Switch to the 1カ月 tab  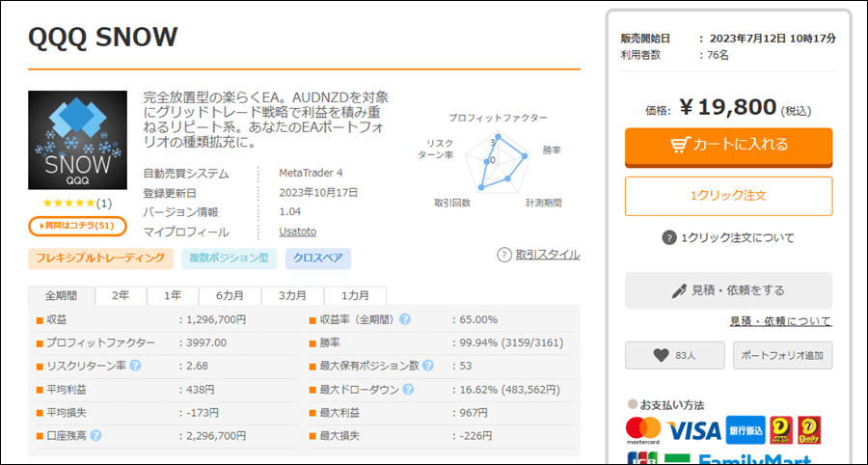point(355,295)
